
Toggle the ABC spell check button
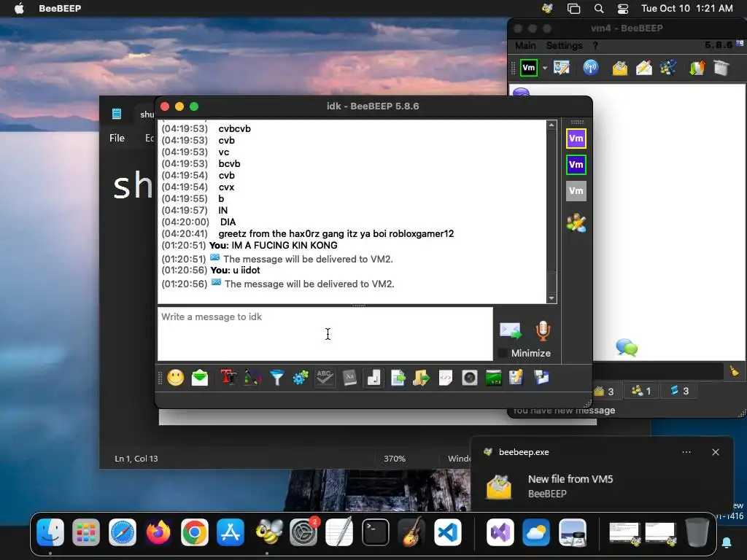325,378
